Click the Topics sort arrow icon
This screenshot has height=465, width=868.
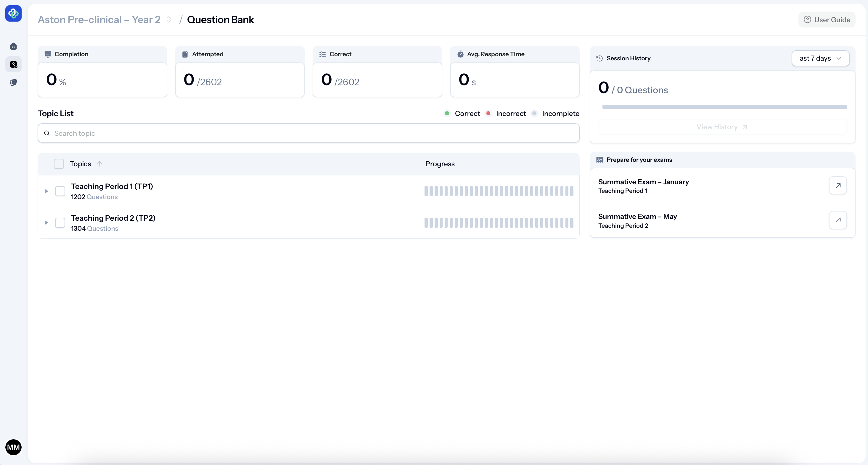click(99, 164)
